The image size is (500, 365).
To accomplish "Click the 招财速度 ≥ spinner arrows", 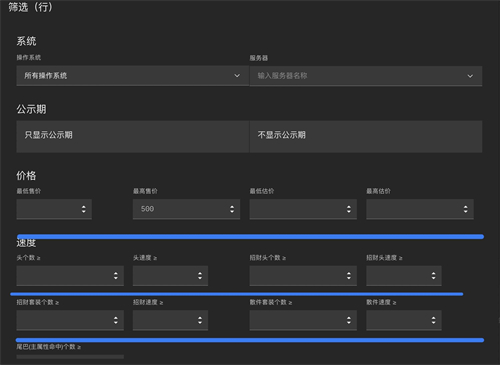I will (x=200, y=320).
